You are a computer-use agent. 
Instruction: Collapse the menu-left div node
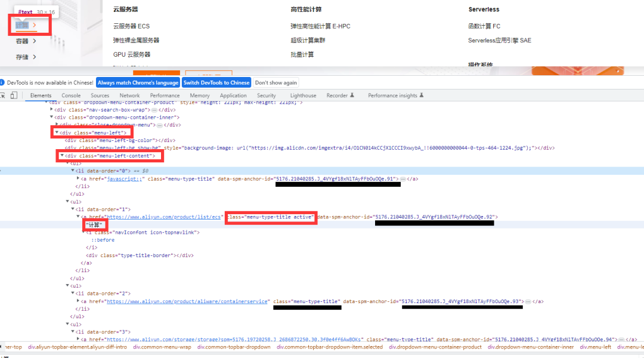(57, 132)
